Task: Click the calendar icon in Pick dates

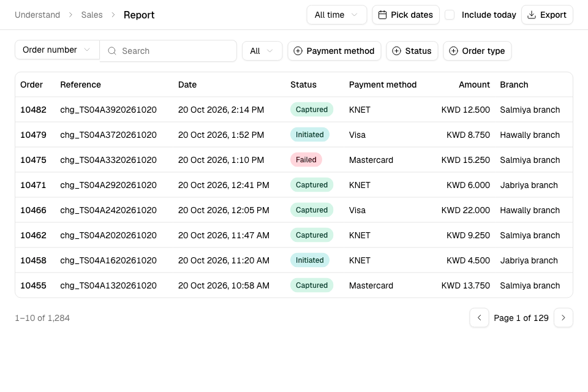Action: click(x=382, y=15)
